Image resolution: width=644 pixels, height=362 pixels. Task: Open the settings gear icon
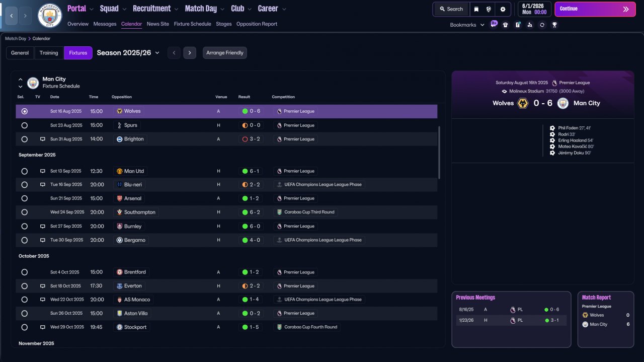point(503,9)
